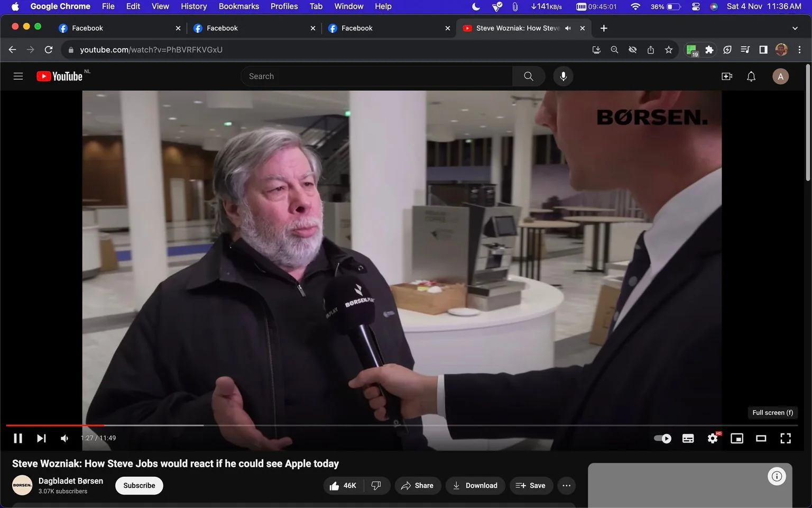Open the Chrome profile avatar

click(x=781, y=50)
